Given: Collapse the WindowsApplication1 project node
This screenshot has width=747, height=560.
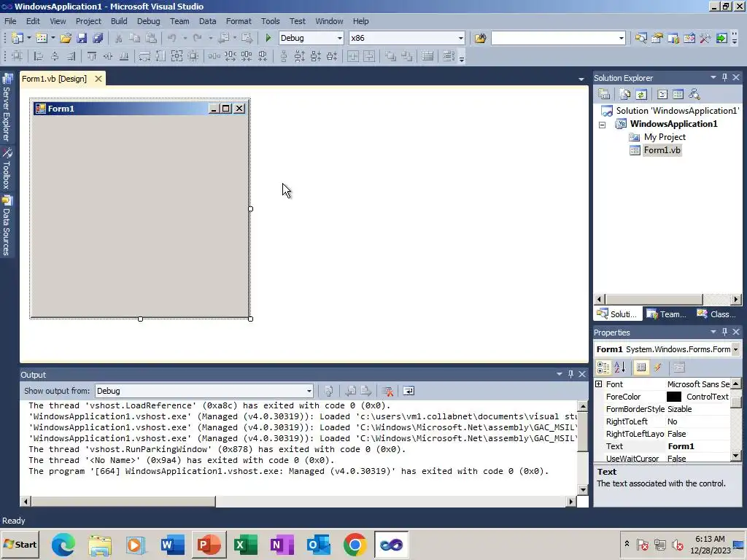Looking at the screenshot, I should pyautogui.click(x=602, y=125).
